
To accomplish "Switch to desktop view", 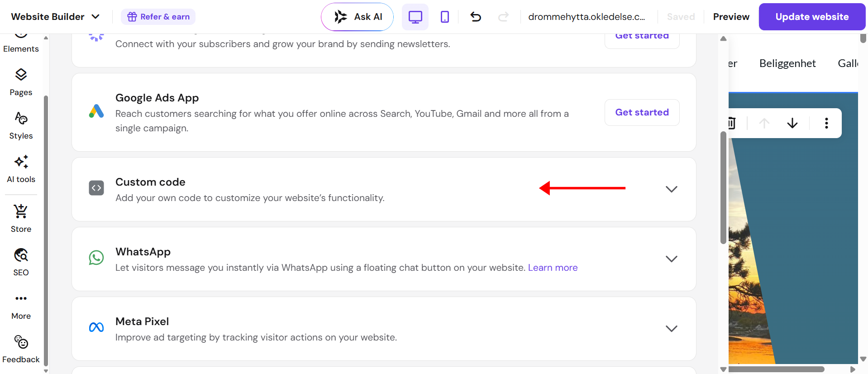I will (x=415, y=17).
